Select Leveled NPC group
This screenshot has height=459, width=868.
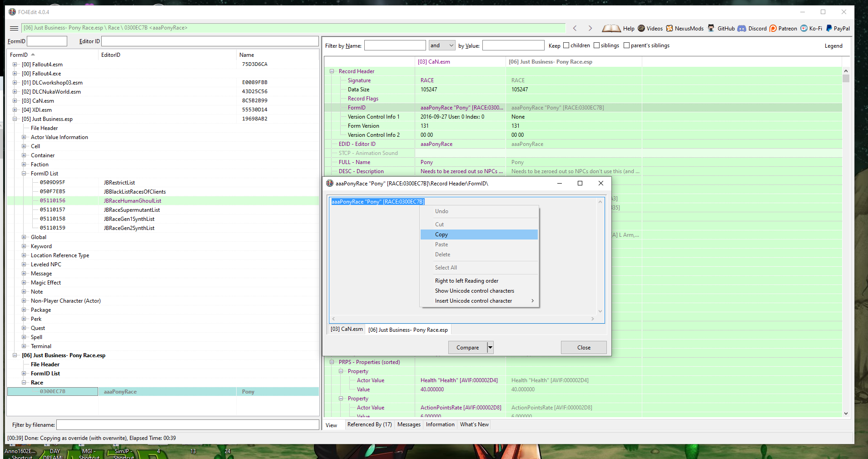tap(46, 264)
